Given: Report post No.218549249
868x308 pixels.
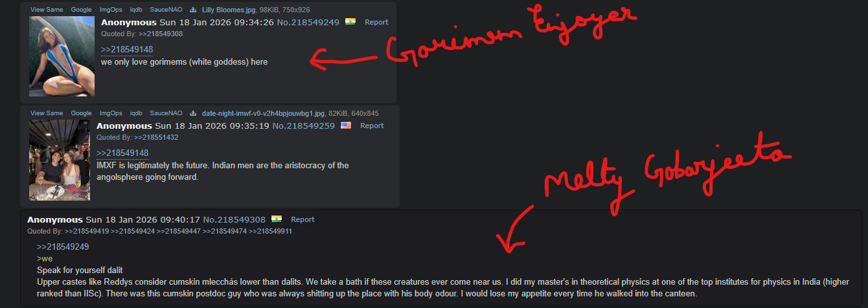Looking at the screenshot, I should click(376, 22).
